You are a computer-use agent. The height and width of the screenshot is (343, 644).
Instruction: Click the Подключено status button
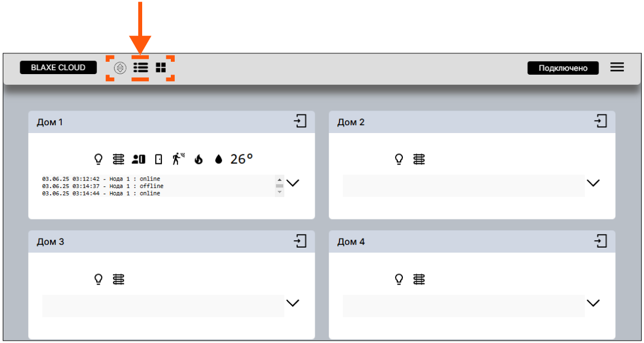click(563, 68)
